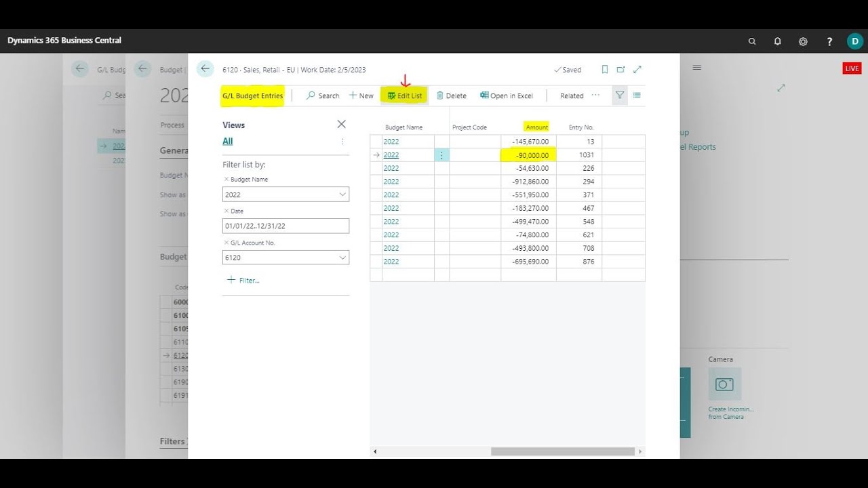Remove the G/L Account No. filter
Image resolution: width=868 pixels, height=488 pixels.
[226, 243]
